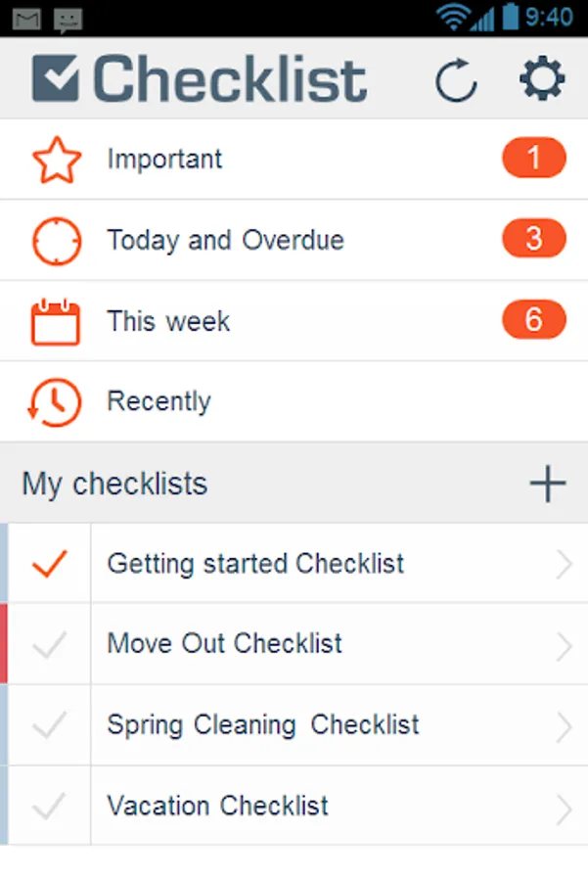Image resolution: width=588 pixels, height=881 pixels.
Task: Open settings via the gear icon
Action: tap(542, 79)
